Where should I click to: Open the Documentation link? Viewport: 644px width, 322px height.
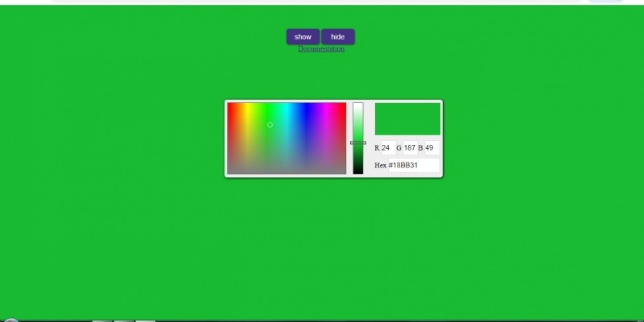point(320,49)
